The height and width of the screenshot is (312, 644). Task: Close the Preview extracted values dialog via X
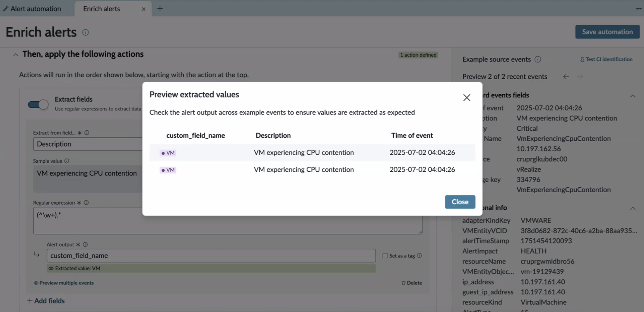[466, 97]
